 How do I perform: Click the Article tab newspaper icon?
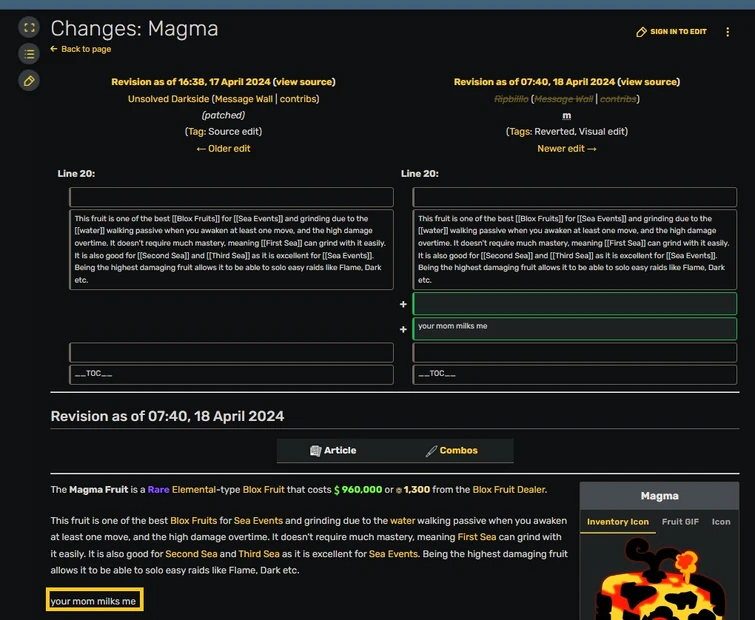tap(315, 451)
